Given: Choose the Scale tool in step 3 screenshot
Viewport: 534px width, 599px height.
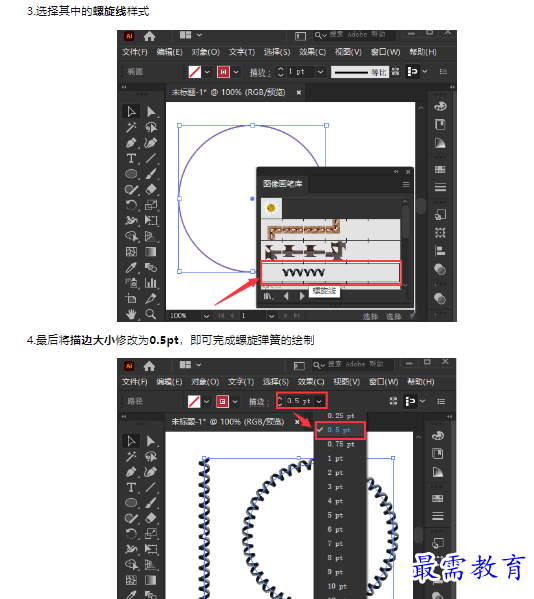Looking at the screenshot, I should [x=151, y=205].
